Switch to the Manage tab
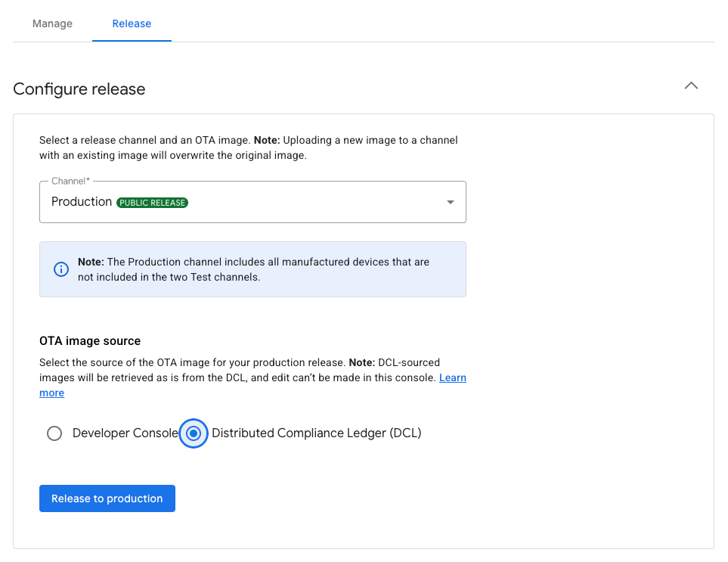The width and height of the screenshot is (728, 562). 52,23
